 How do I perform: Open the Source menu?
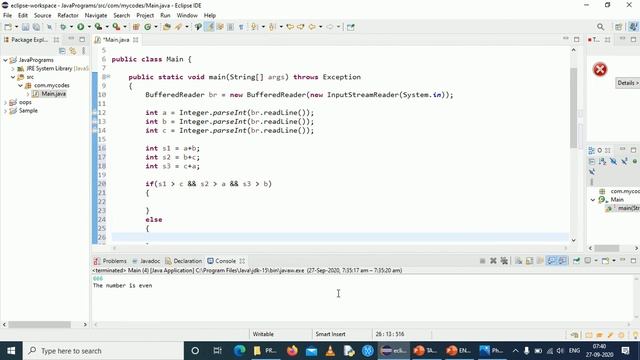click(x=42, y=16)
